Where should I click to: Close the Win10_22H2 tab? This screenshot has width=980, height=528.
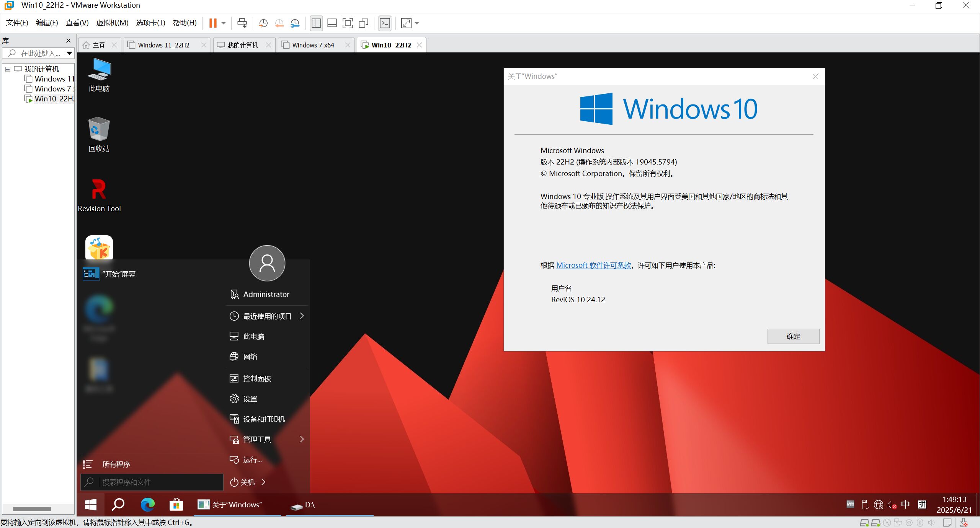[x=419, y=45]
